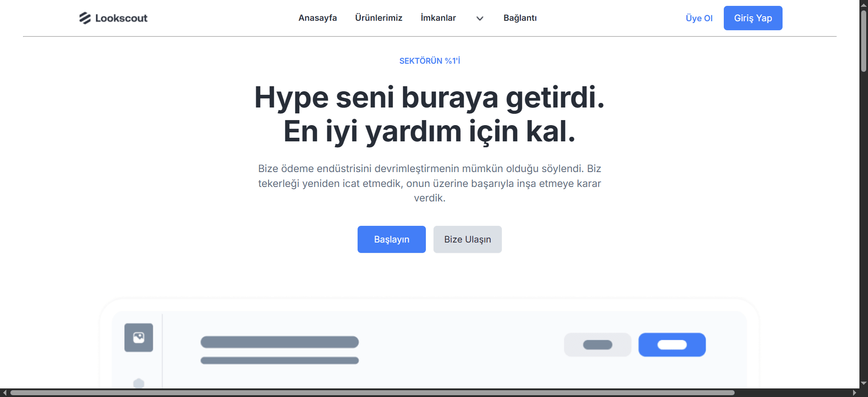The width and height of the screenshot is (868, 397).
Task: Click the blue Başlayın button
Action: tap(392, 239)
